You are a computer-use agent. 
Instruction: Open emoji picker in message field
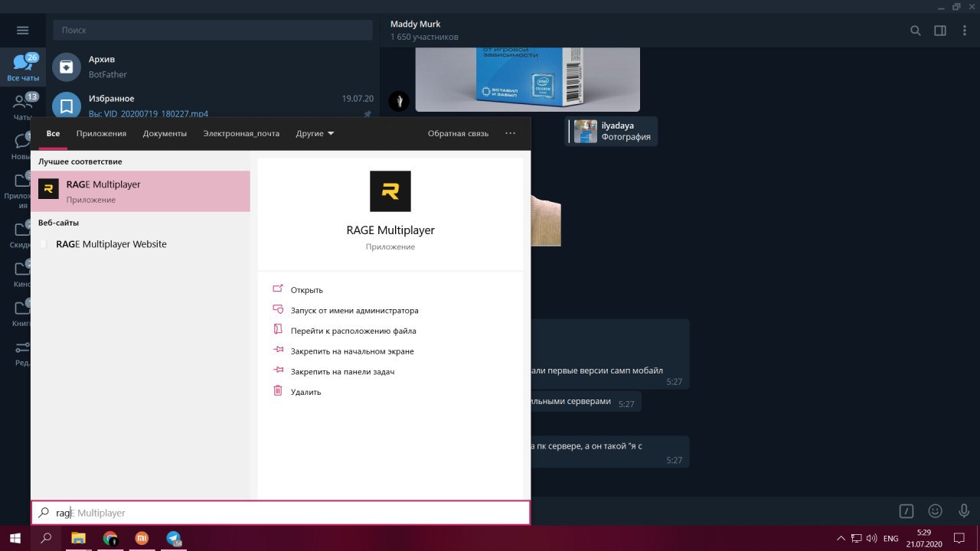(x=935, y=510)
